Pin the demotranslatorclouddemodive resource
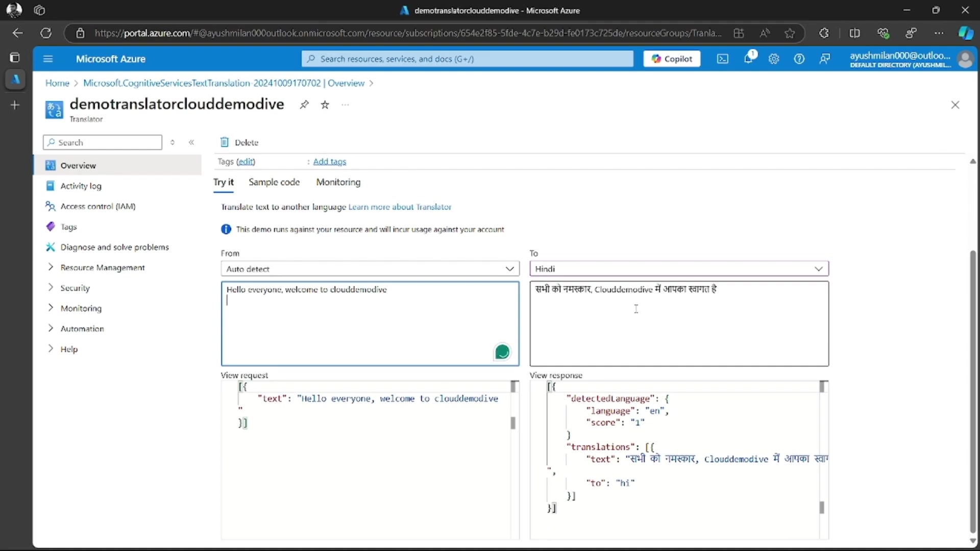The image size is (980, 551). coord(304,105)
